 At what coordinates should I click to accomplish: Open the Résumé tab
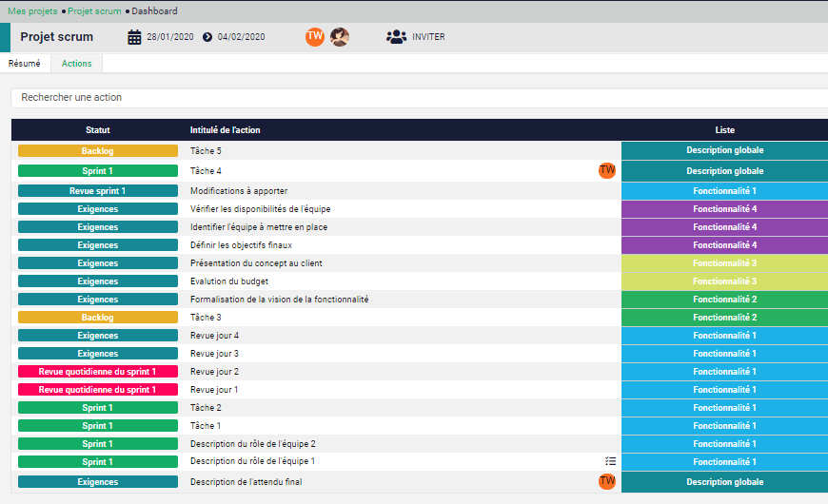pos(25,64)
